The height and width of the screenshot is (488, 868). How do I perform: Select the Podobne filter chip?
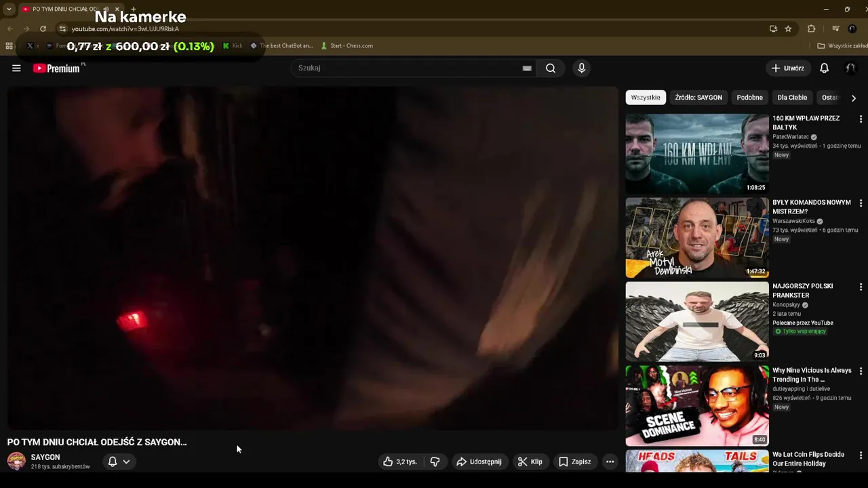coord(749,98)
